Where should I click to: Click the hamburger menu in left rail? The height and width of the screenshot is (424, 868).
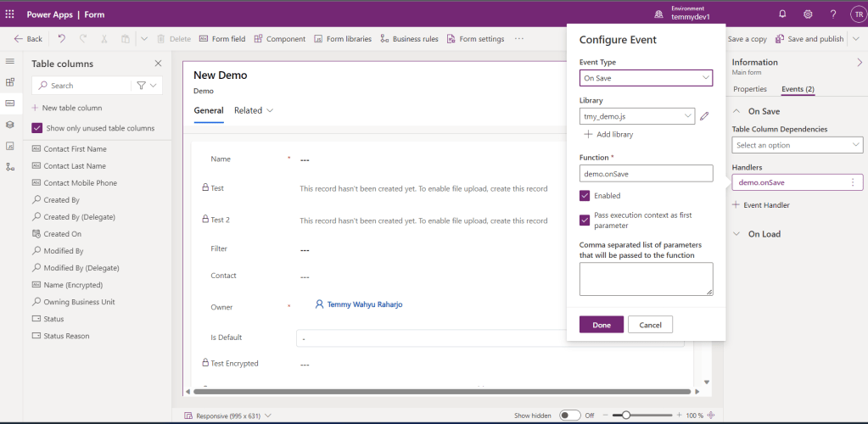tap(9, 60)
